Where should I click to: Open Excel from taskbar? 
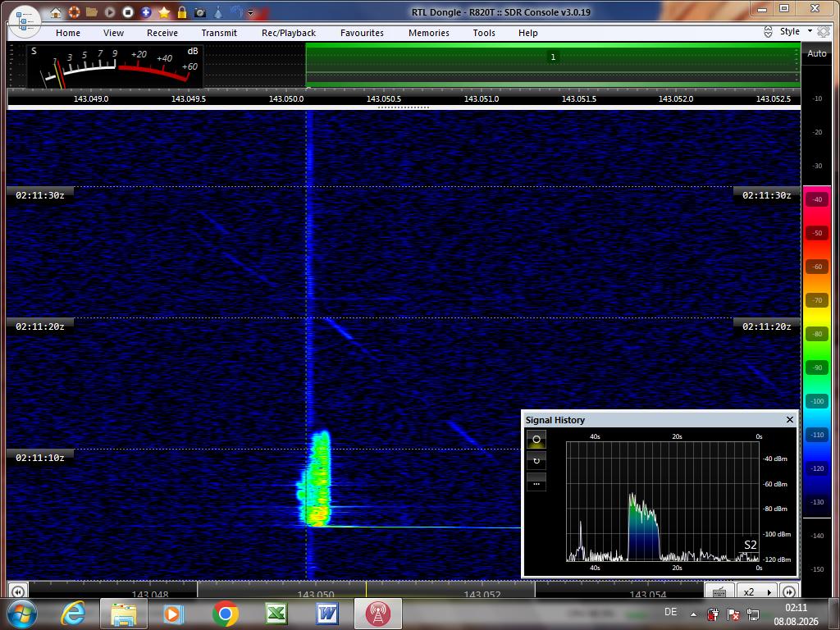276,614
